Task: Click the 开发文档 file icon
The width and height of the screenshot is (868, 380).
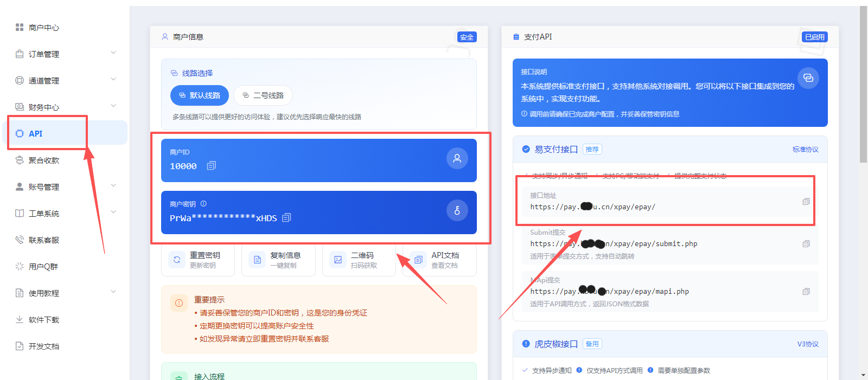Action: click(x=20, y=346)
